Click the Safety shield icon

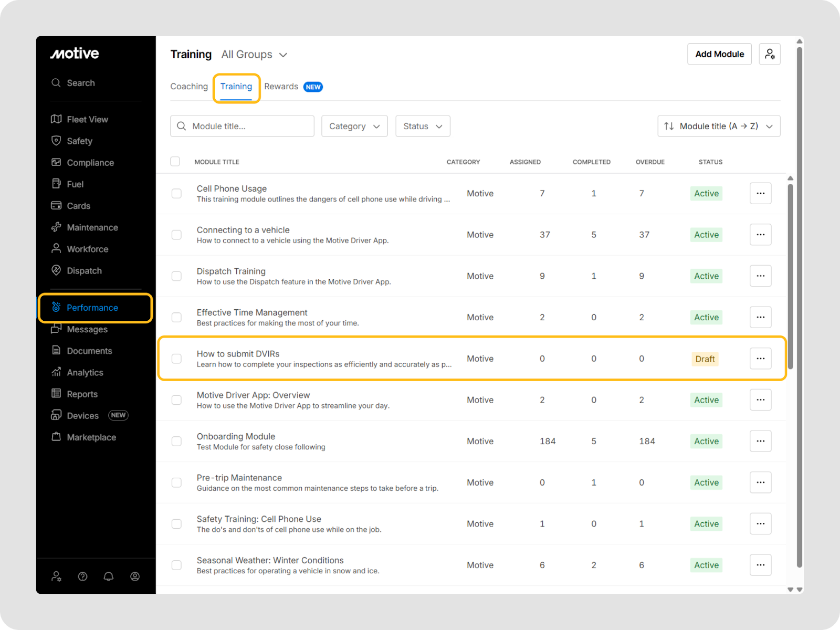point(56,141)
